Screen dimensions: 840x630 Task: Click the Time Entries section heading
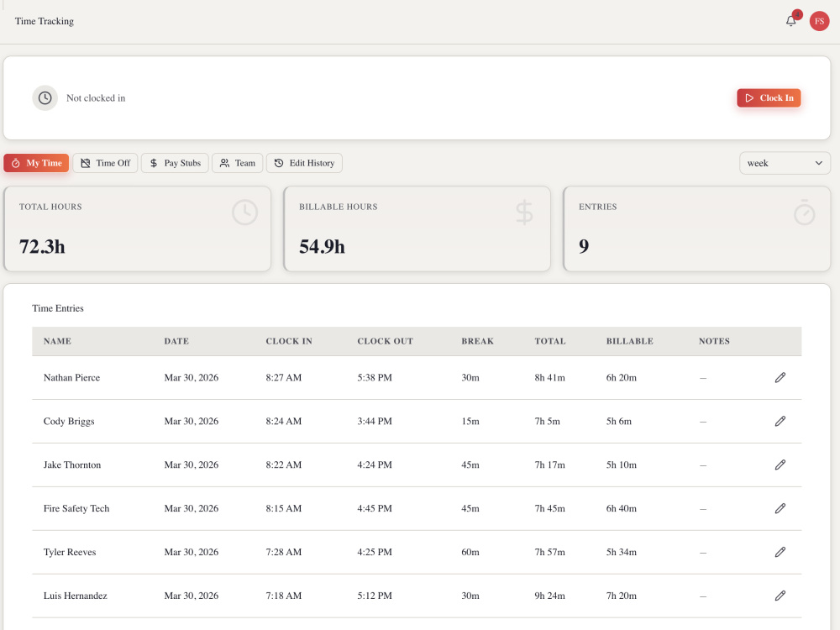pyautogui.click(x=58, y=308)
